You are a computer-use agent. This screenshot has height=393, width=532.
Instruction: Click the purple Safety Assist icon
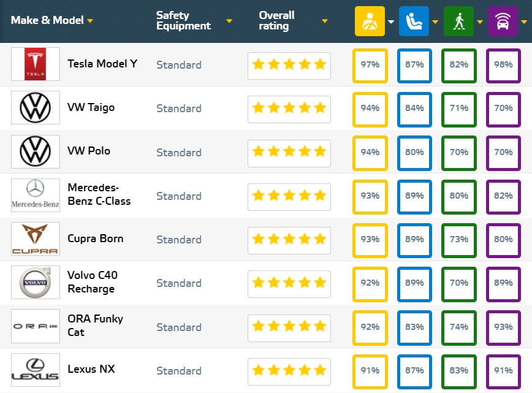tap(502, 21)
